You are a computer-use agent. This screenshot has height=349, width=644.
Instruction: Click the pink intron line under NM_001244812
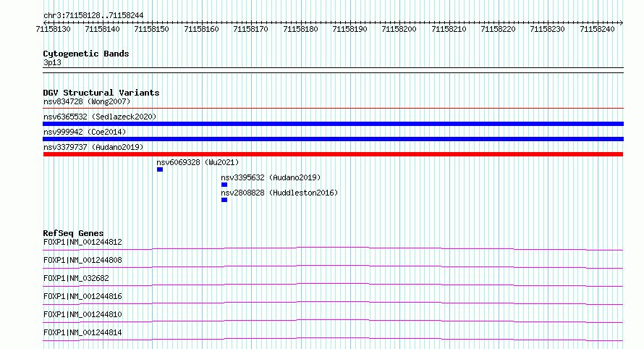click(333, 248)
